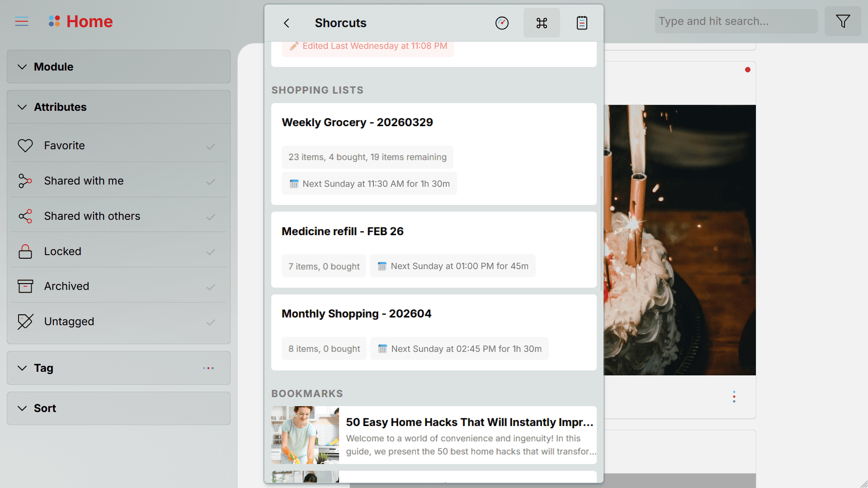868x488 pixels.
Task: Click the Locked padlock icon
Action: coord(25,251)
